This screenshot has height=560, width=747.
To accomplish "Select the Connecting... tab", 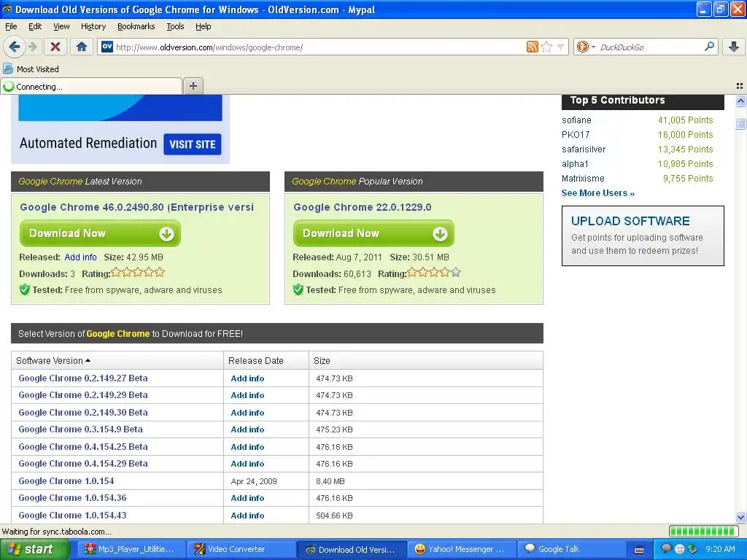I will coord(91,87).
